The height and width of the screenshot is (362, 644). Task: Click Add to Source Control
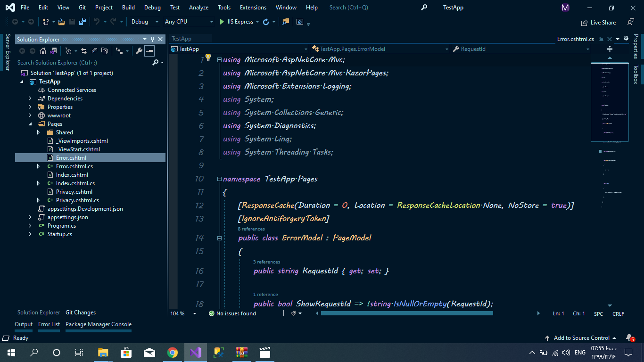click(581, 338)
